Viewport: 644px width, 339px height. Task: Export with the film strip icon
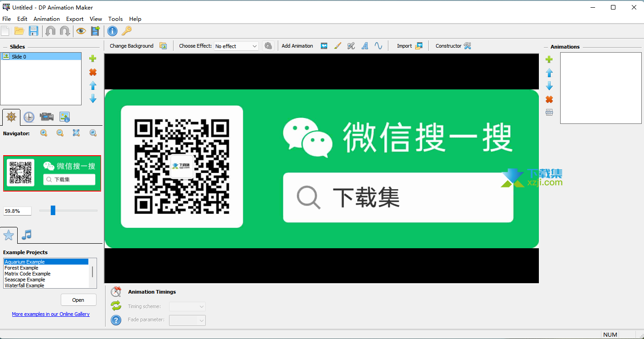[95, 31]
